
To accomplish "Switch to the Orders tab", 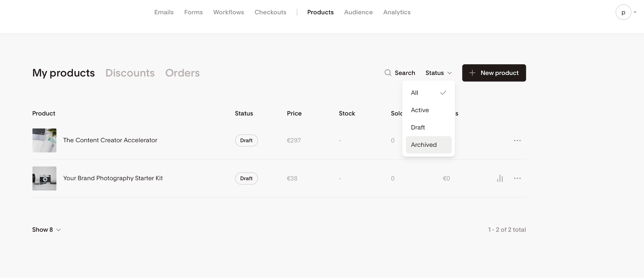I will tap(182, 73).
